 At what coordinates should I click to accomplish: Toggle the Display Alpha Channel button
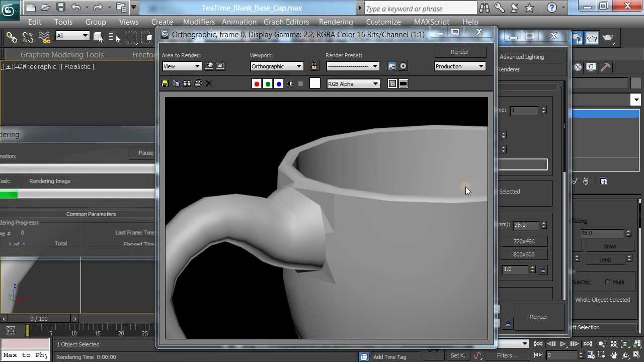pyautogui.click(x=290, y=83)
